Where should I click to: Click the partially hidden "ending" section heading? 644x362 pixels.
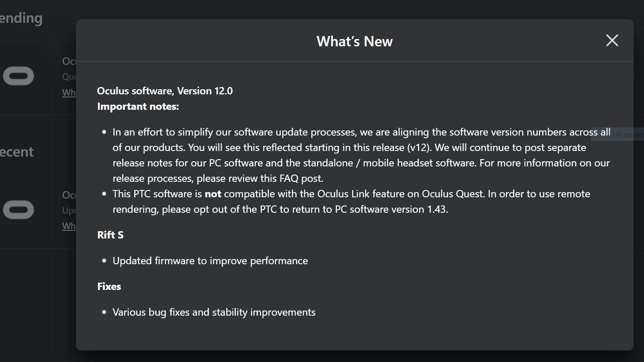21,18
